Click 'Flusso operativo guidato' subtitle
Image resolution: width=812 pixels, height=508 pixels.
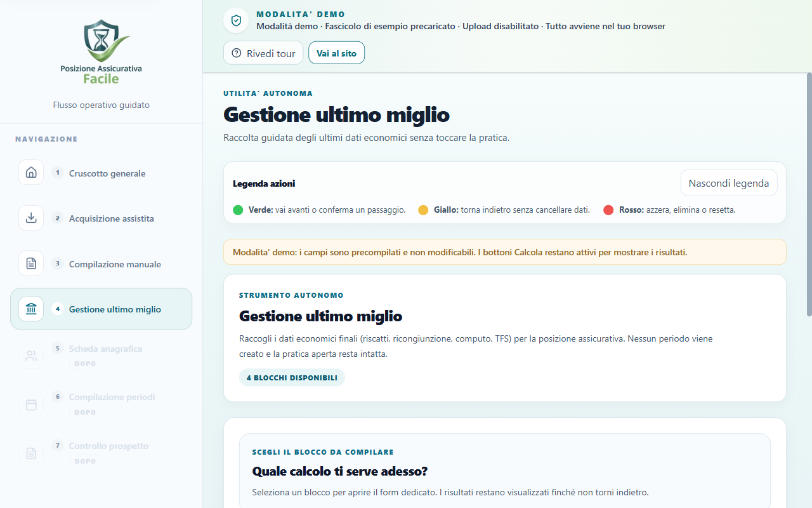click(x=101, y=105)
